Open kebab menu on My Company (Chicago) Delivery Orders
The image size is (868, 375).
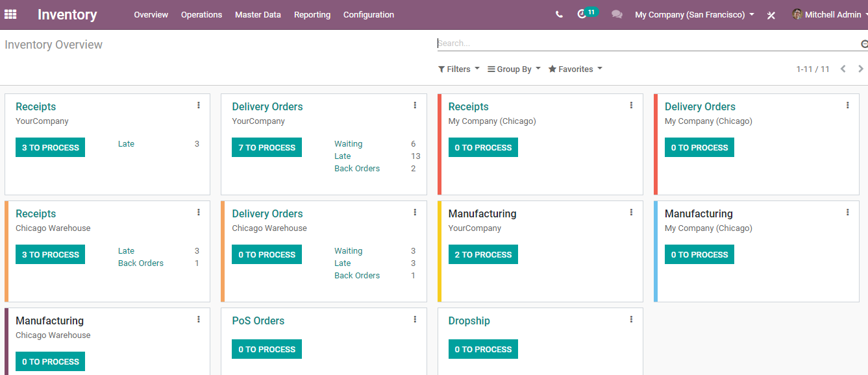(847, 105)
